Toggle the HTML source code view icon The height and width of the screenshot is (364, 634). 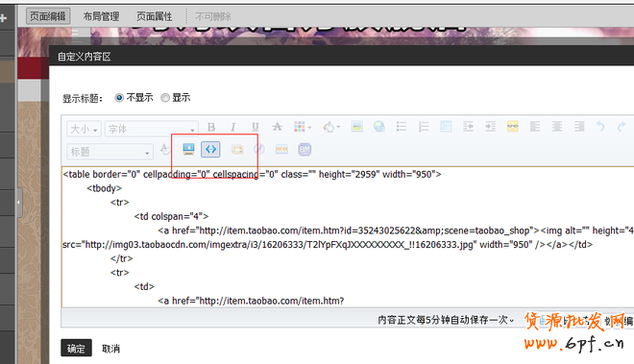210,150
